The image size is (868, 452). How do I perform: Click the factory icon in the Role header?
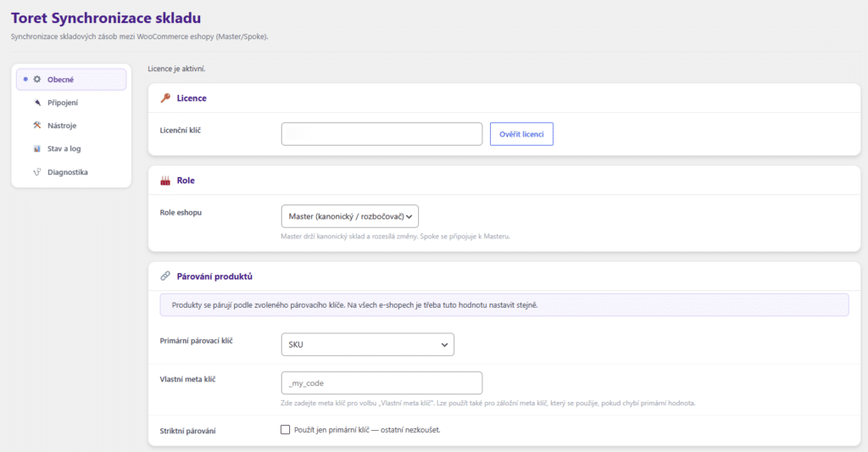pyautogui.click(x=165, y=181)
